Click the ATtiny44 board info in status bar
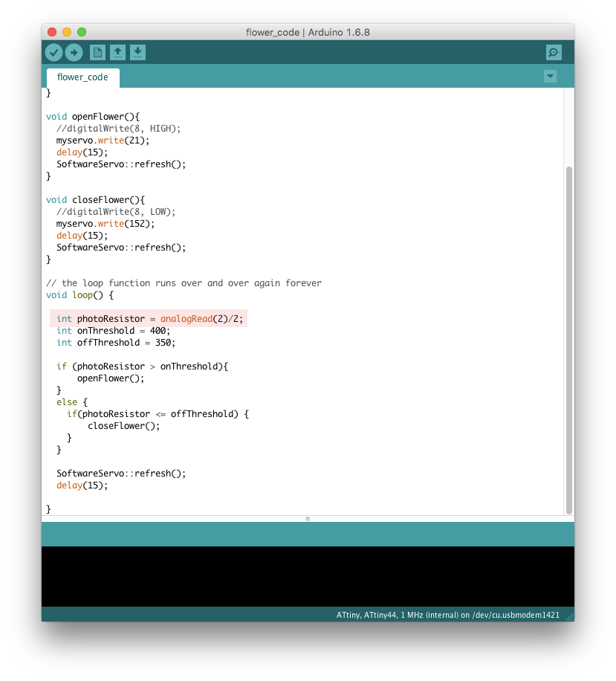 (x=447, y=615)
